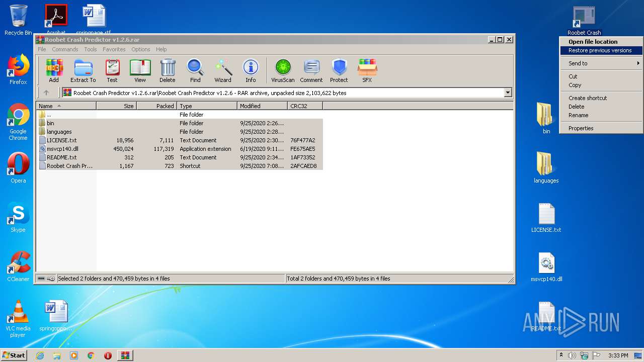Run the Test archive tool
Image resolution: width=644 pixels, height=362 pixels.
112,71
